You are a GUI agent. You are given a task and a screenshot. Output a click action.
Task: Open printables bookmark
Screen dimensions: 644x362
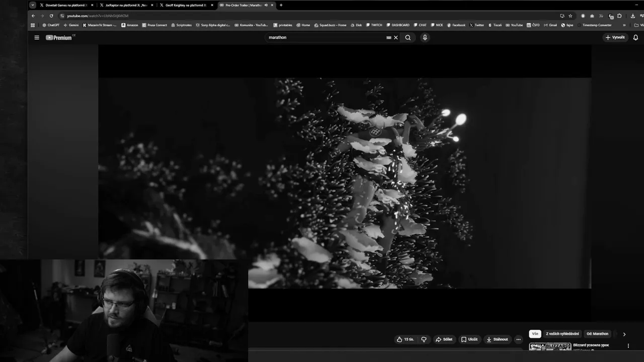click(283, 25)
